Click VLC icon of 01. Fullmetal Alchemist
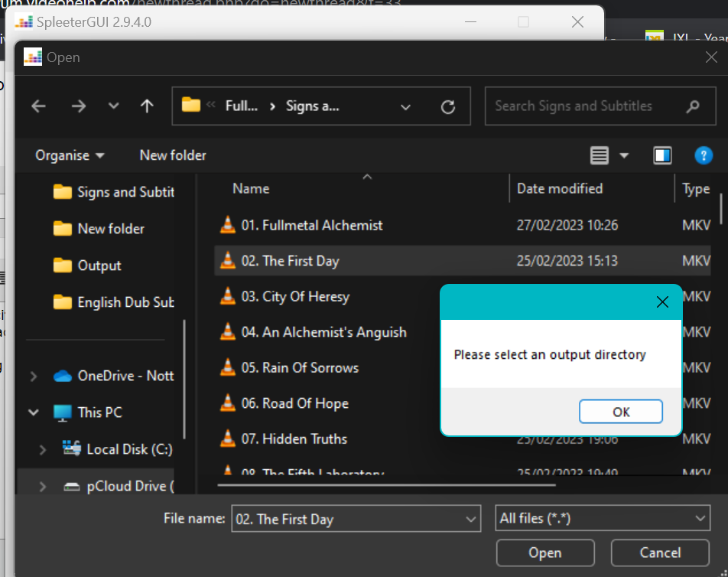The image size is (728, 577). pos(228,225)
